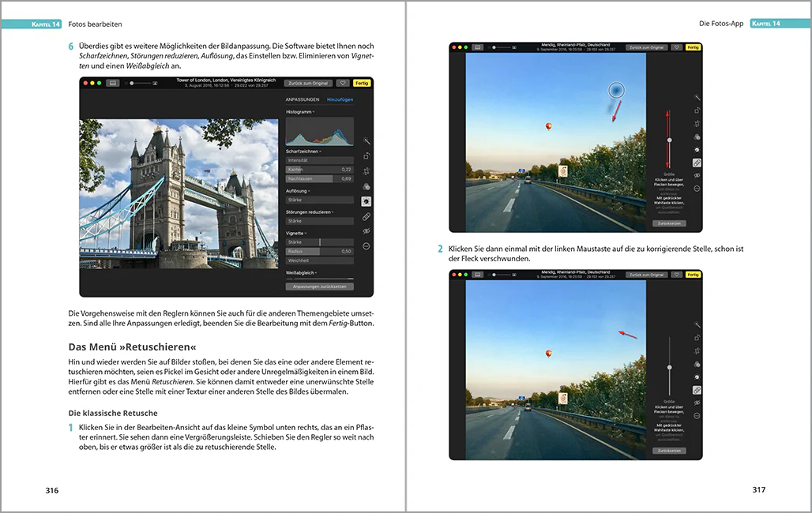
Task: Toggle split view icon in Tower of London title bar
Action: (x=112, y=83)
